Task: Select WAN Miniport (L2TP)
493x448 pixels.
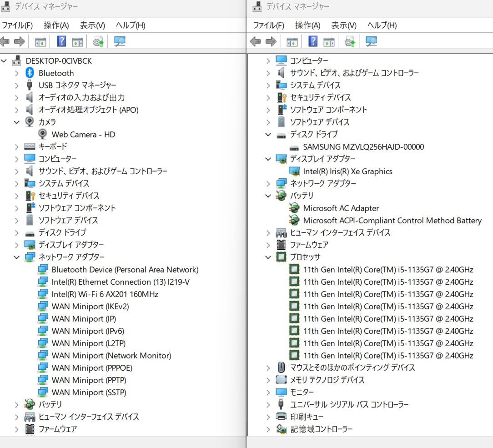Action: point(89,343)
